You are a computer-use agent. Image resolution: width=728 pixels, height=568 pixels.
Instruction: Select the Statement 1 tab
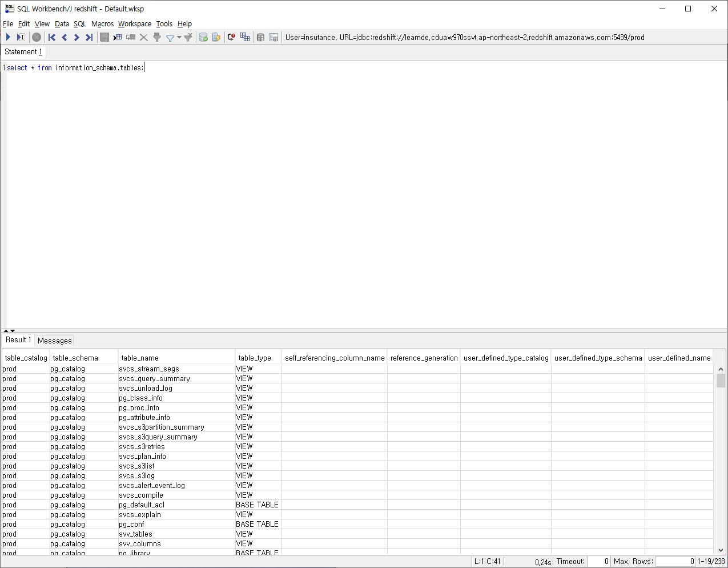pyautogui.click(x=23, y=51)
